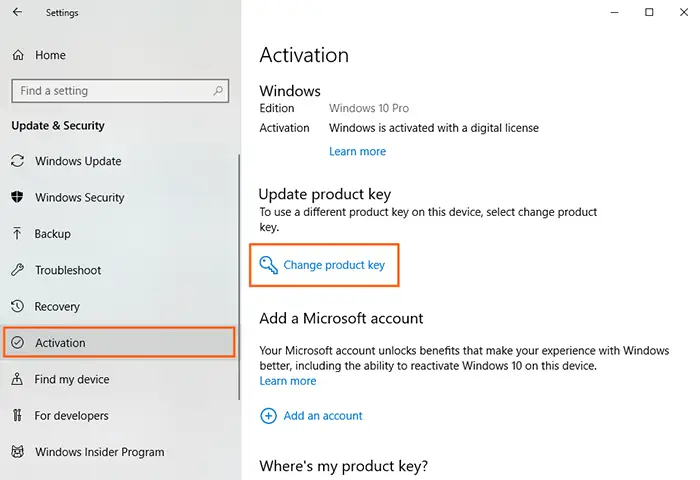The image size is (700, 480).
Task: Click the Troubleshoot wrench icon
Action: tap(17, 270)
